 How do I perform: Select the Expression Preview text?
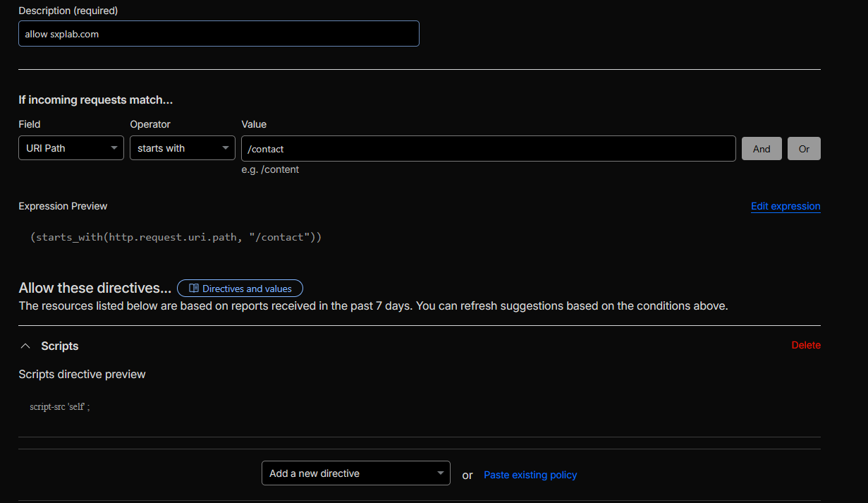(176, 236)
